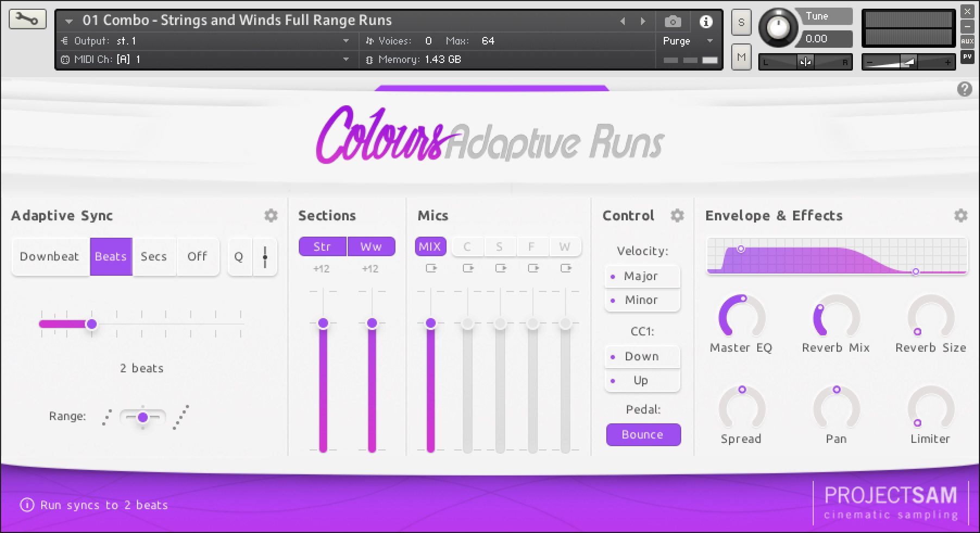This screenshot has height=533, width=980.
Task: Click the Master EQ knob
Action: coord(742,316)
